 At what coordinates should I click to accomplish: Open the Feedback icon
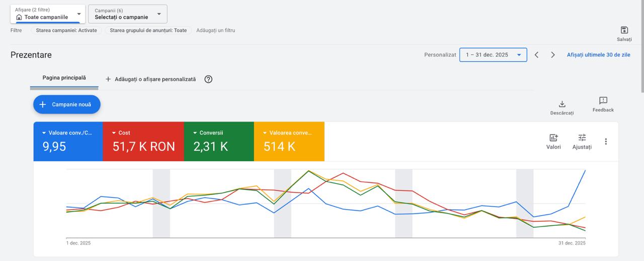[603, 100]
